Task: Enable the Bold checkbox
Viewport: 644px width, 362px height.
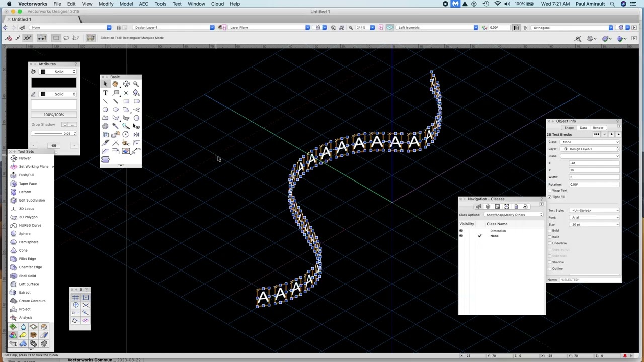Action: pos(550,231)
